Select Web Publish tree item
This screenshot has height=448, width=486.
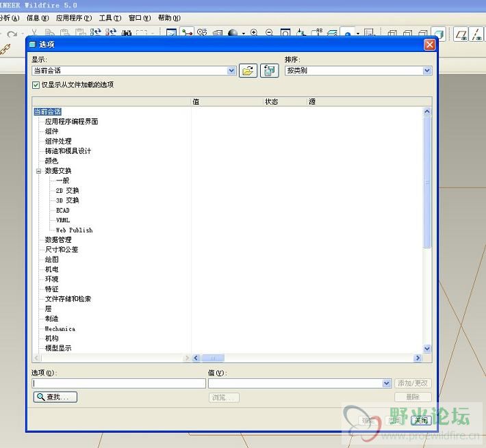pos(75,230)
